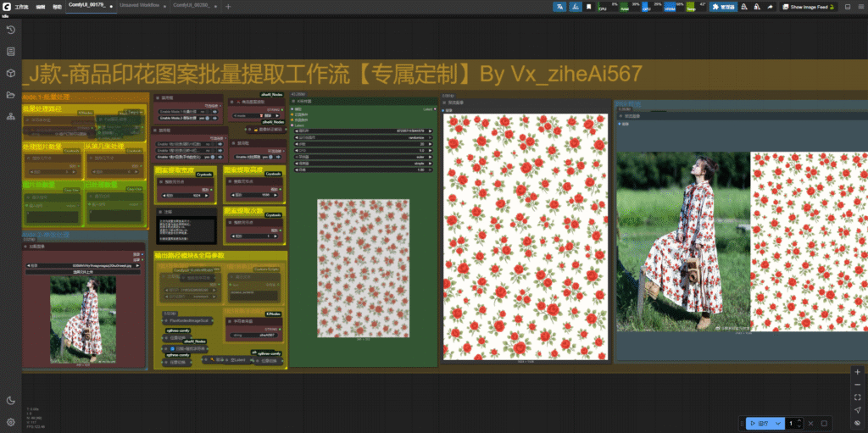
Task: Open the KSampler 'randomize' control dropdown
Action: click(363, 137)
